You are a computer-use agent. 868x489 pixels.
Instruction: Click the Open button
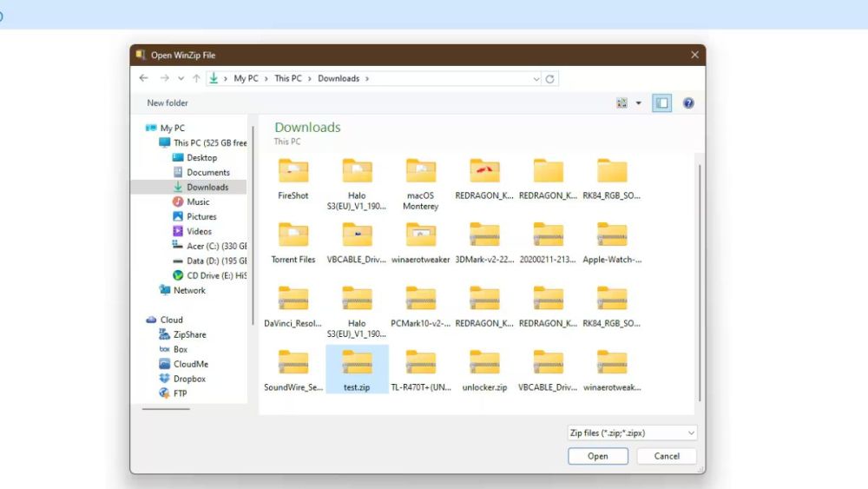pos(598,456)
